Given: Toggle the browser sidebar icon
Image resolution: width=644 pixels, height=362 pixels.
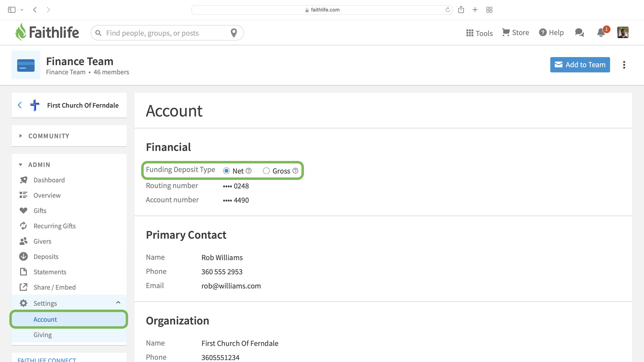Looking at the screenshot, I should pos(11,10).
